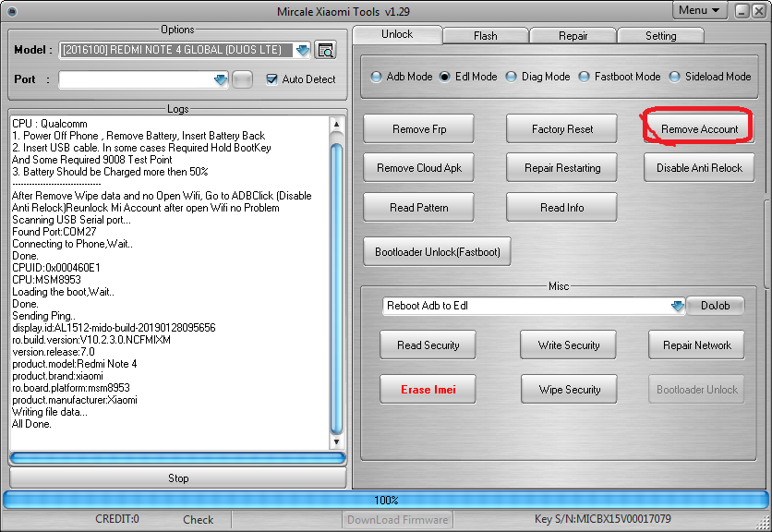Screen dimensions: 772x532
Task: Click the Write Security button
Action: (x=568, y=345)
